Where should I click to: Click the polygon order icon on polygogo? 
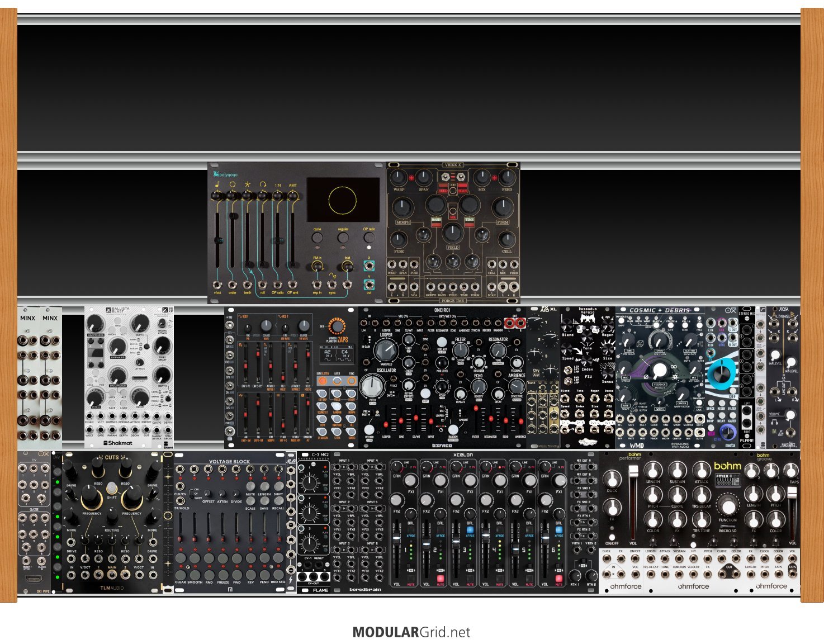pyautogui.click(x=232, y=184)
